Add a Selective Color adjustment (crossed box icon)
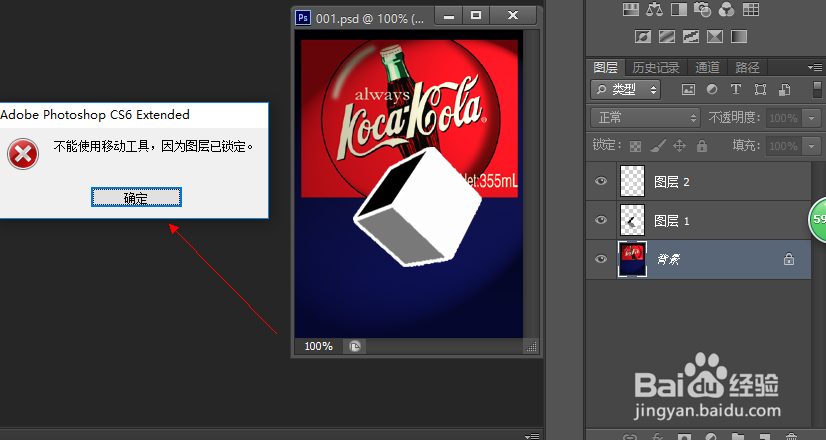The width and height of the screenshot is (826, 440). pyautogui.click(x=715, y=36)
